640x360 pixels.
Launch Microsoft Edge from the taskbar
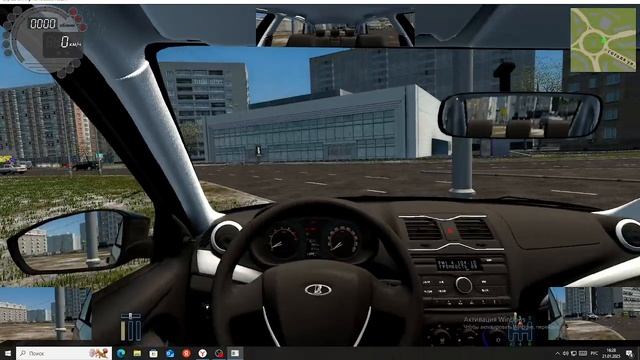coord(121,353)
